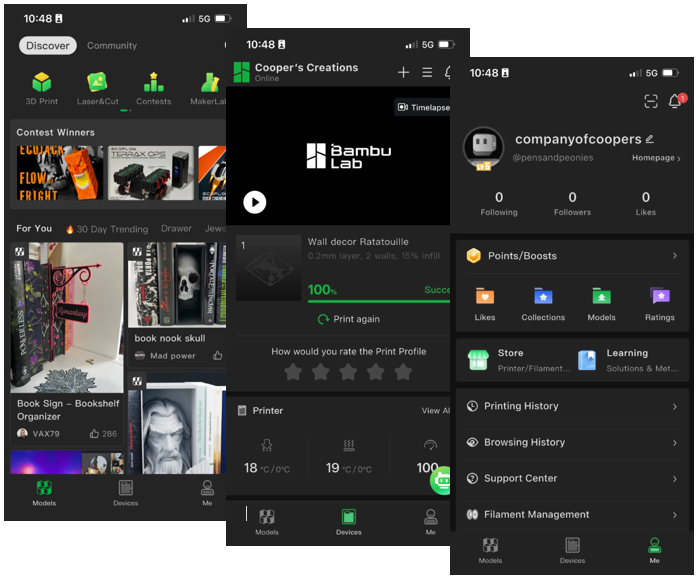697x577 pixels.
Task: Tap the plus icon to add printer
Action: point(403,73)
